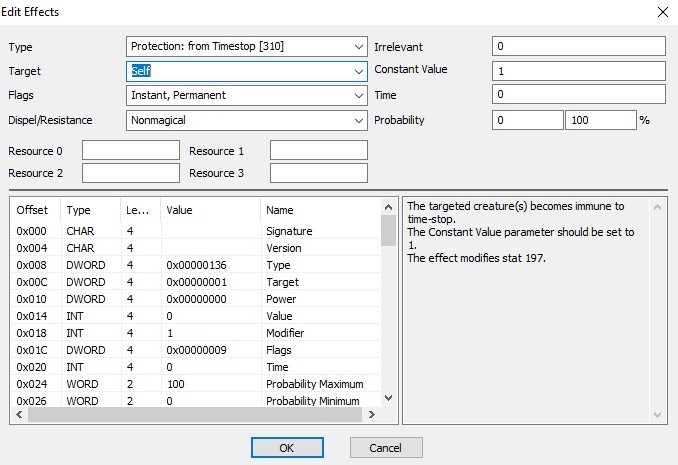Select the Constant Value field
Image resolution: width=678 pixels, height=465 pixels.
[578, 71]
